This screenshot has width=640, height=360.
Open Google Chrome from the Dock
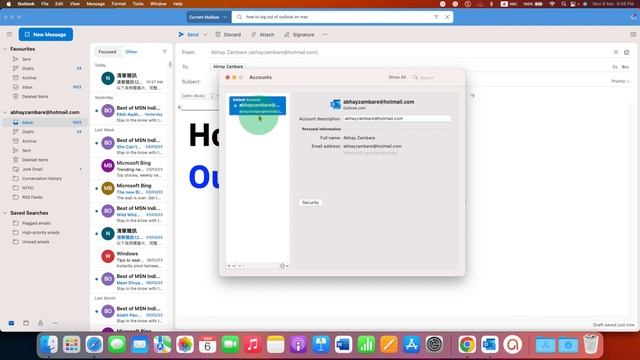tap(467, 345)
